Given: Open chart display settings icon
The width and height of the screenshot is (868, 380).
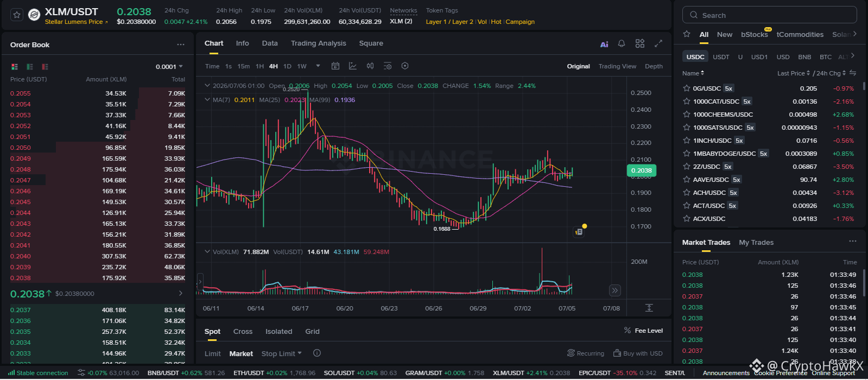Looking at the screenshot, I should pos(388,66).
